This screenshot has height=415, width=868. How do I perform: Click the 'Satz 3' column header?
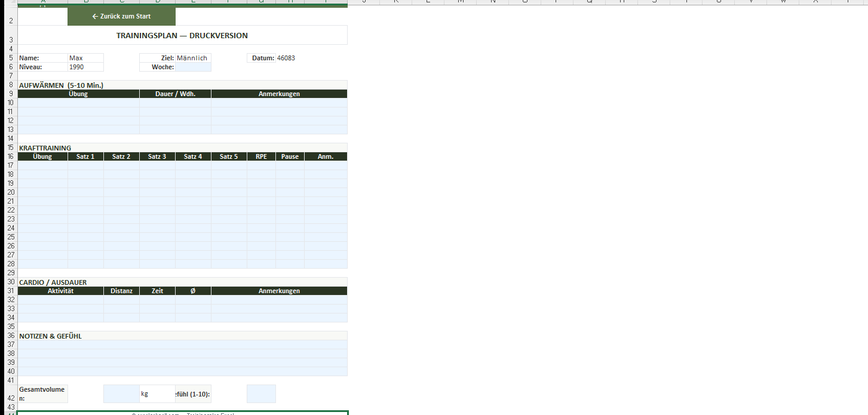tap(157, 156)
